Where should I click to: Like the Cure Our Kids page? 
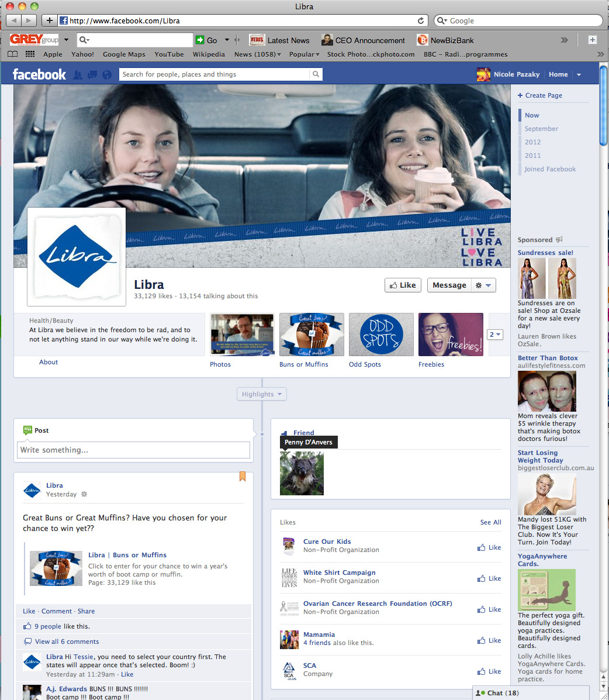489,547
